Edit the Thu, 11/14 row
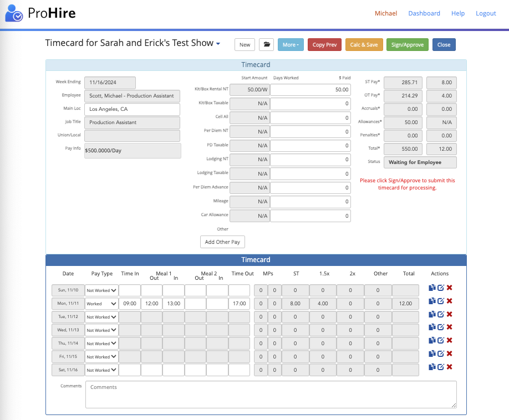 pyautogui.click(x=440, y=340)
